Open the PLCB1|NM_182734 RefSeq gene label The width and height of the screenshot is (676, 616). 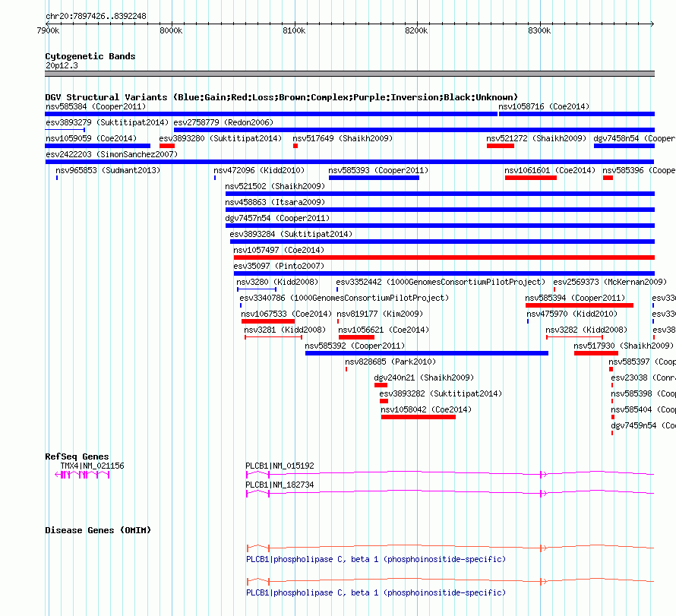coord(280,485)
